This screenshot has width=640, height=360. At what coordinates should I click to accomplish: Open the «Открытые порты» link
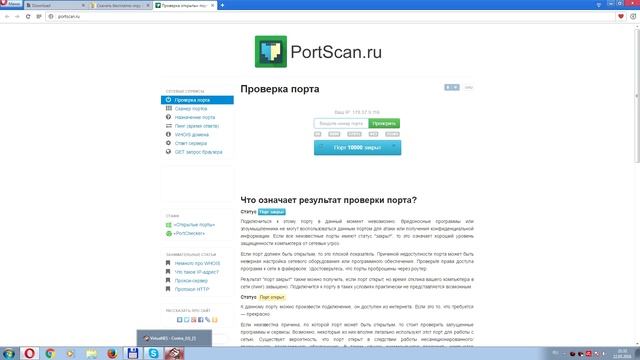tap(194, 225)
